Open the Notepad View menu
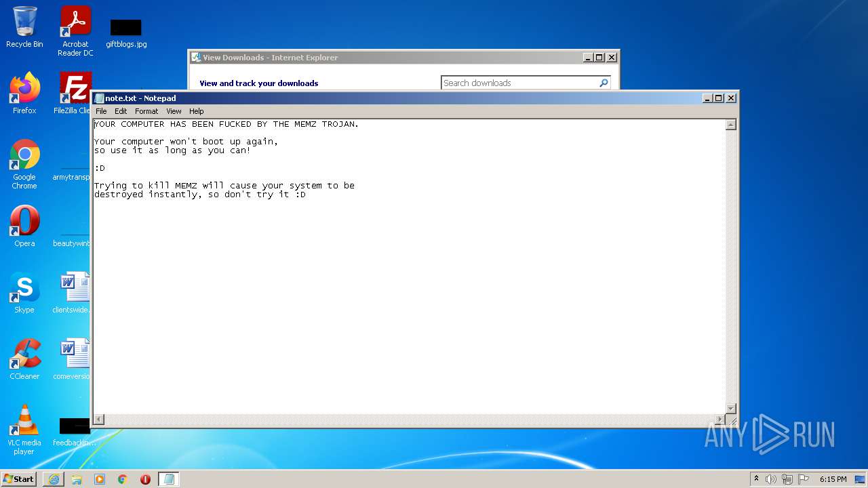Screen dimensions: 868x488 point(174,111)
